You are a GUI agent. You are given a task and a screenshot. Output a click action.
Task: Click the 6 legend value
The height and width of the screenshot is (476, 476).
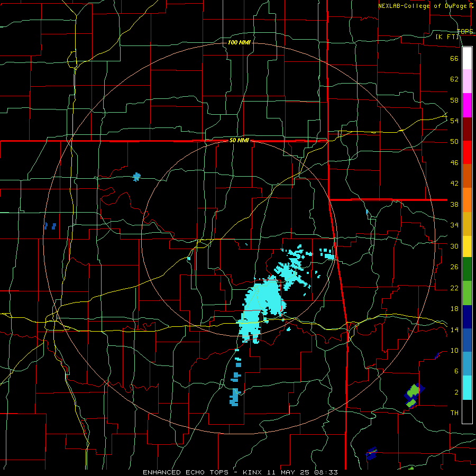coord(456,371)
